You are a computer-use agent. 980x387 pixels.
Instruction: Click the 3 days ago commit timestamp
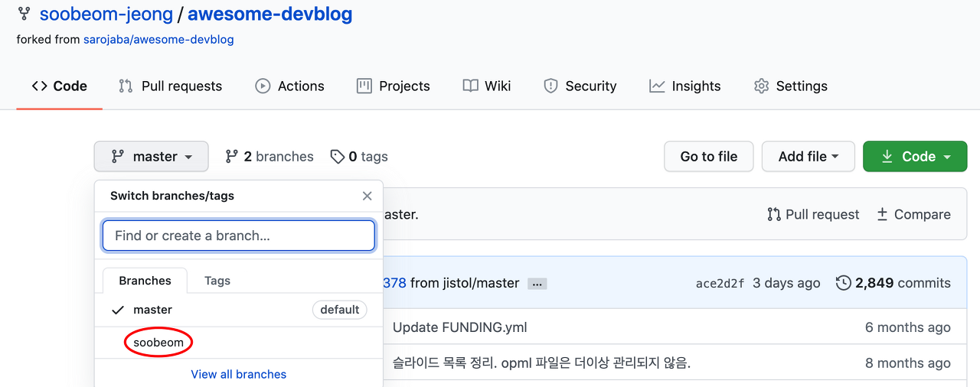coord(786,283)
